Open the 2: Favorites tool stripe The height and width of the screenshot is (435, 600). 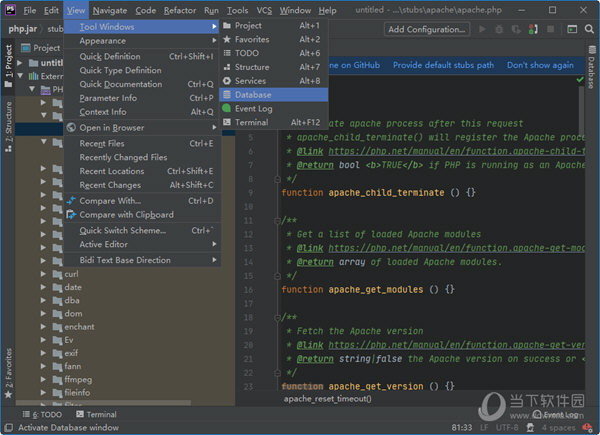(x=8, y=373)
